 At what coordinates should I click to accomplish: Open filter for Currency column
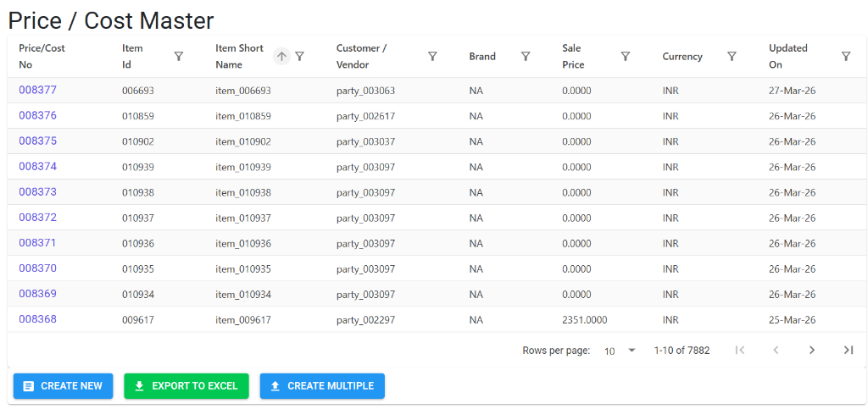pos(732,57)
